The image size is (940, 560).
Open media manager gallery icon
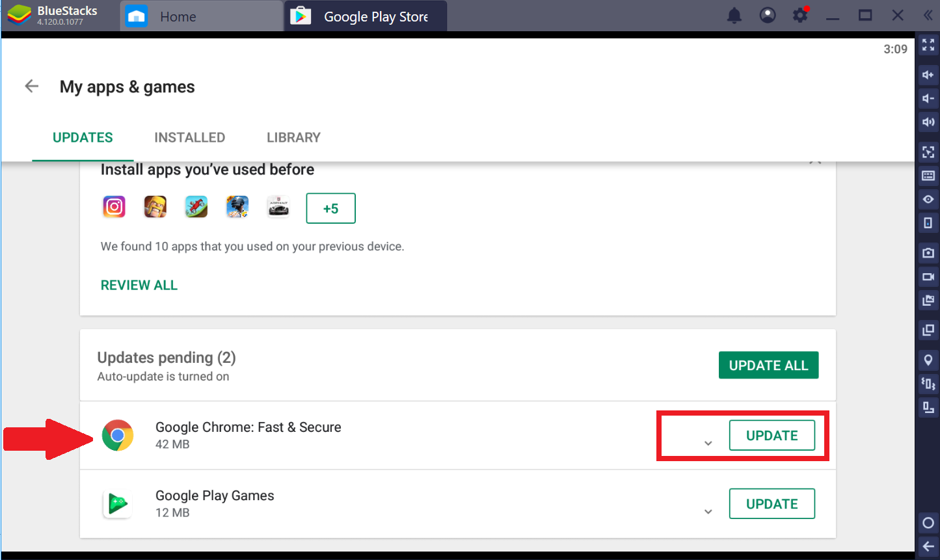tap(928, 300)
